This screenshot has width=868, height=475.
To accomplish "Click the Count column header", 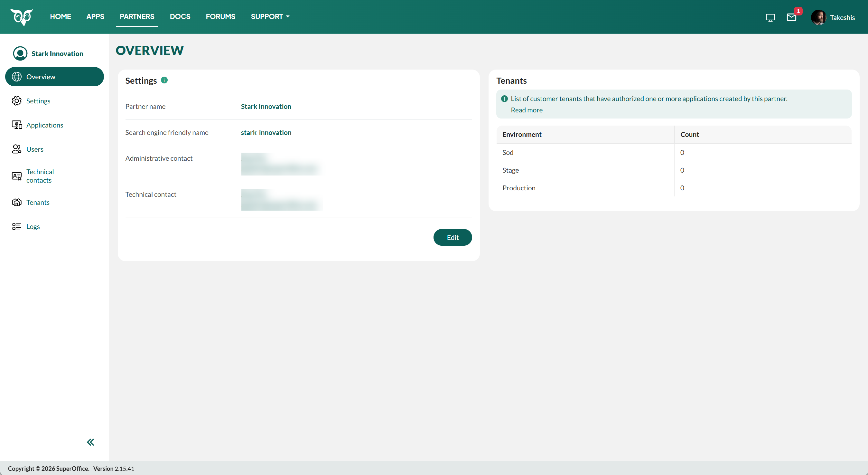I will click(x=690, y=135).
